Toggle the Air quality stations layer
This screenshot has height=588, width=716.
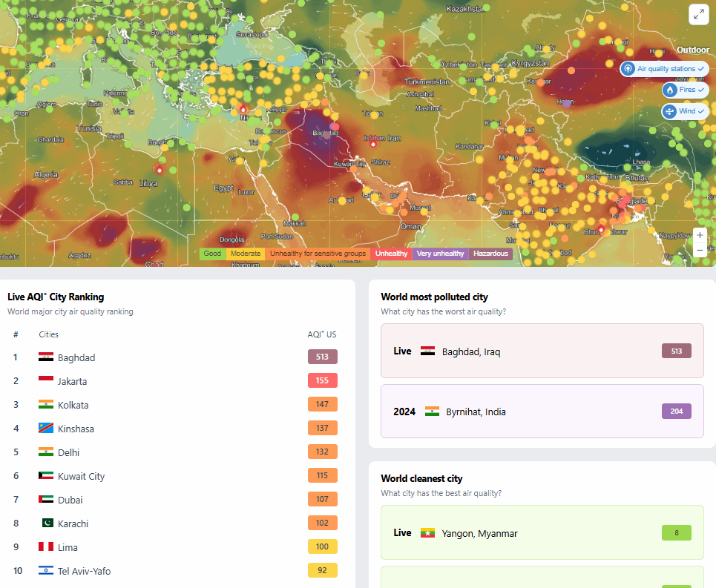tap(664, 69)
